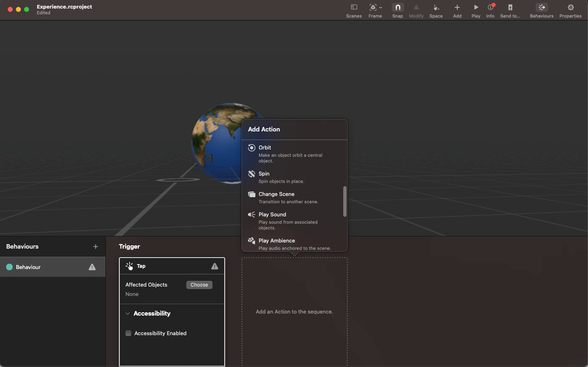The width and height of the screenshot is (588, 367).
Task: Click the Play Sound speaker icon
Action: (x=252, y=215)
